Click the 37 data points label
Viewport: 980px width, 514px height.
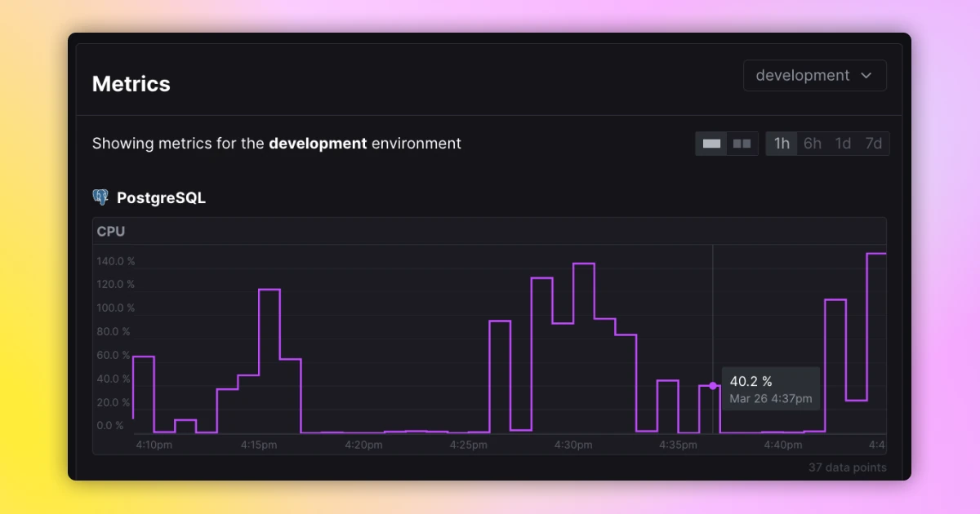tap(848, 467)
